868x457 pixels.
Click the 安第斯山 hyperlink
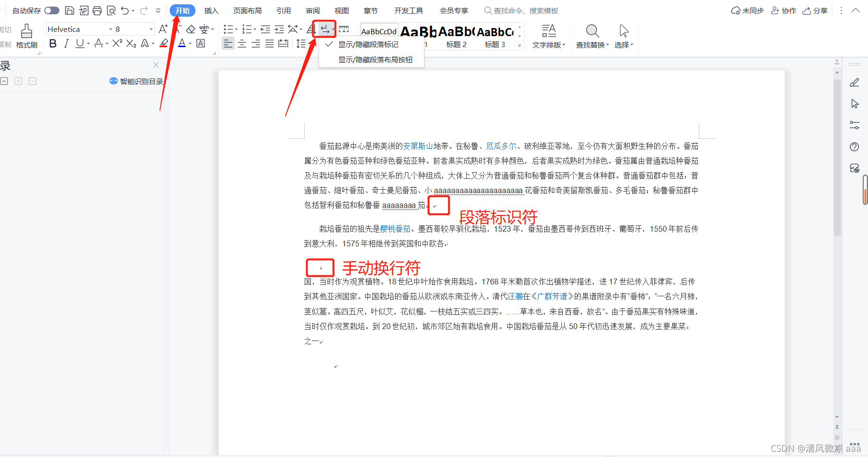click(x=418, y=146)
